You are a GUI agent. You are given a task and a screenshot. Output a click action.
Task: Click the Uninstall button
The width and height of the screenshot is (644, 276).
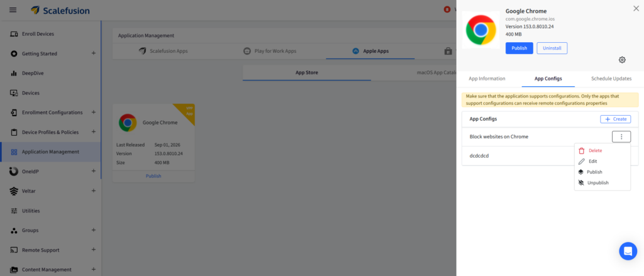pyautogui.click(x=552, y=48)
